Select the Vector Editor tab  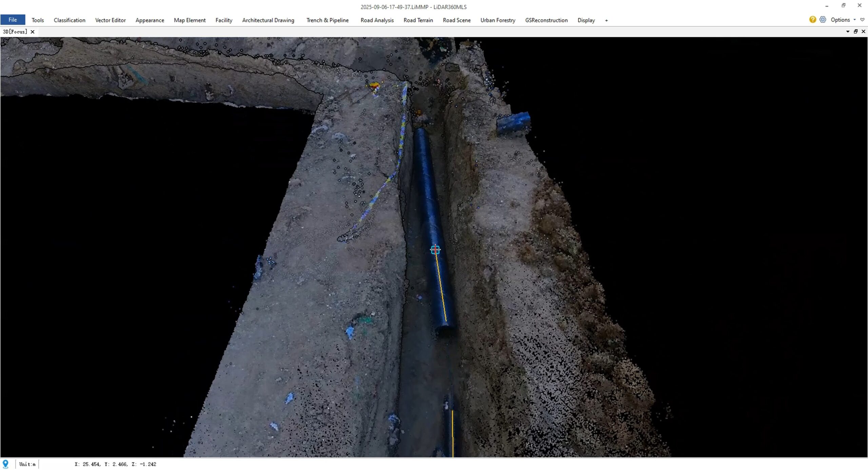click(110, 20)
